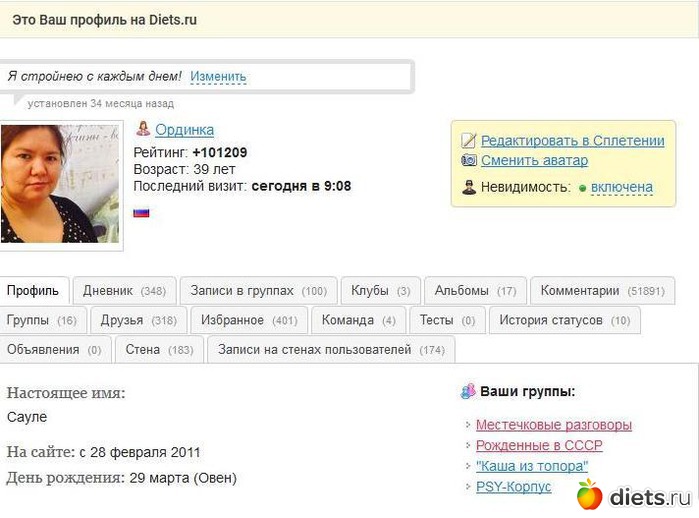Open the Дневник tab
The height and width of the screenshot is (518, 699).
pyautogui.click(x=124, y=291)
